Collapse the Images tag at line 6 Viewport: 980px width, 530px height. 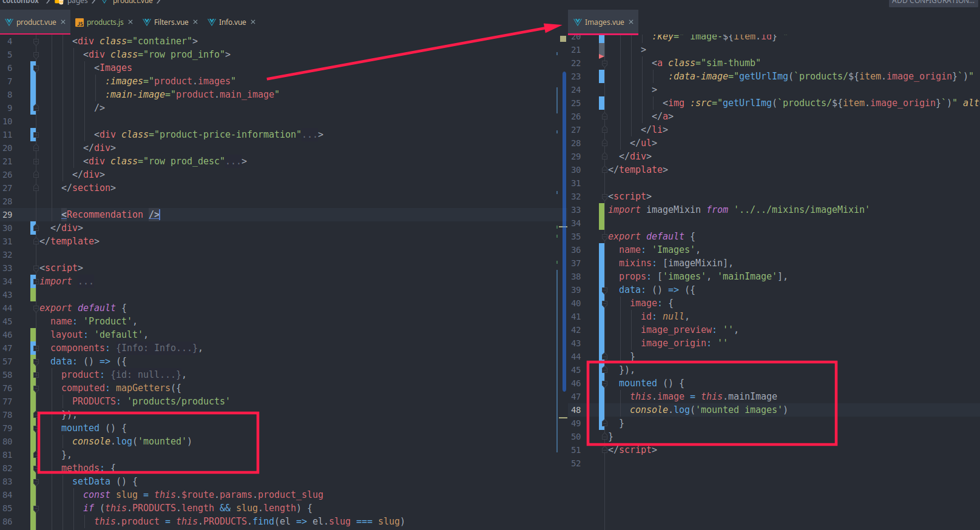point(36,68)
